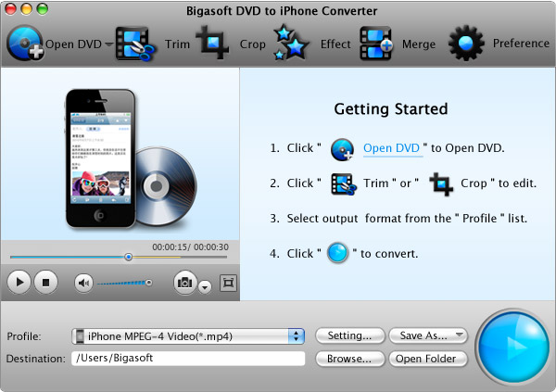Minimize window with yellow button
The image size is (556, 392).
(x=26, y=9)
